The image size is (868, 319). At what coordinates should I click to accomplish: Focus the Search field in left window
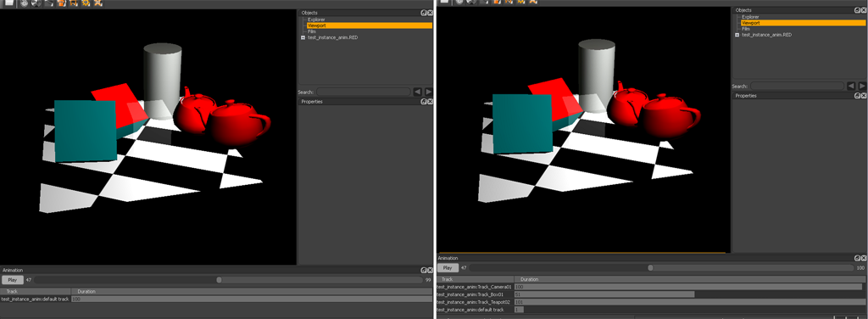pyautogui.click(x=363, y=92)
